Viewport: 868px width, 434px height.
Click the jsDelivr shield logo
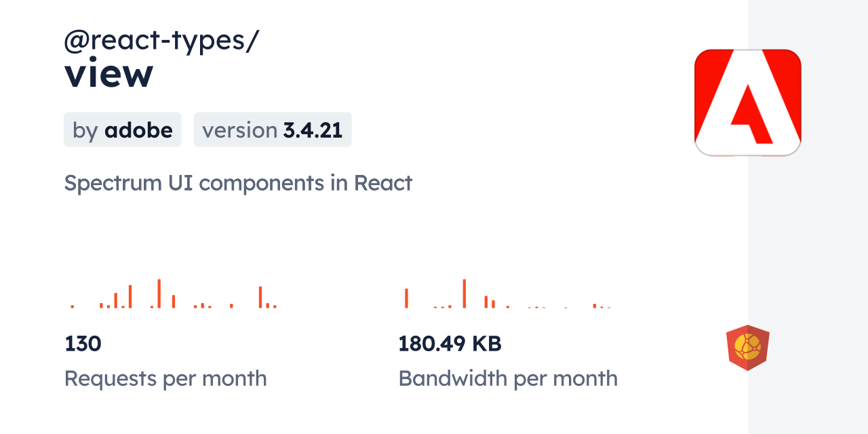tap(747, 348)
